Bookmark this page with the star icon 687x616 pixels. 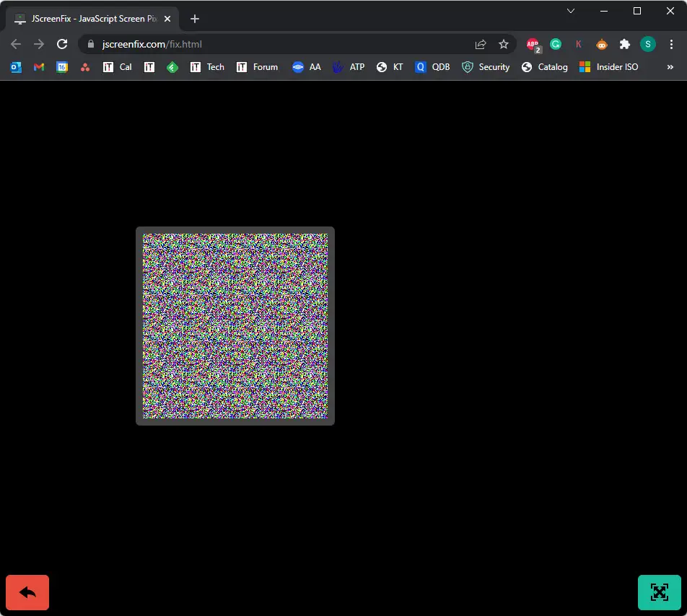504,44
